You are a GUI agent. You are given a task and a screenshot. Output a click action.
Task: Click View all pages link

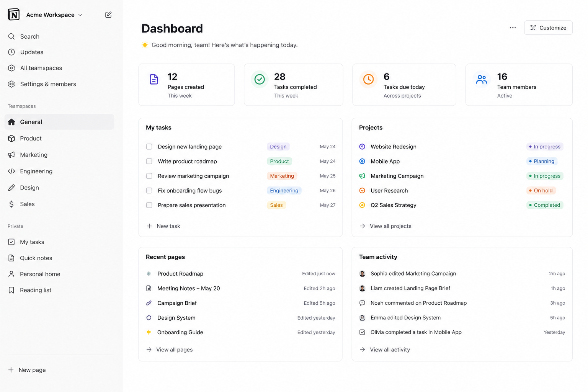169,350
